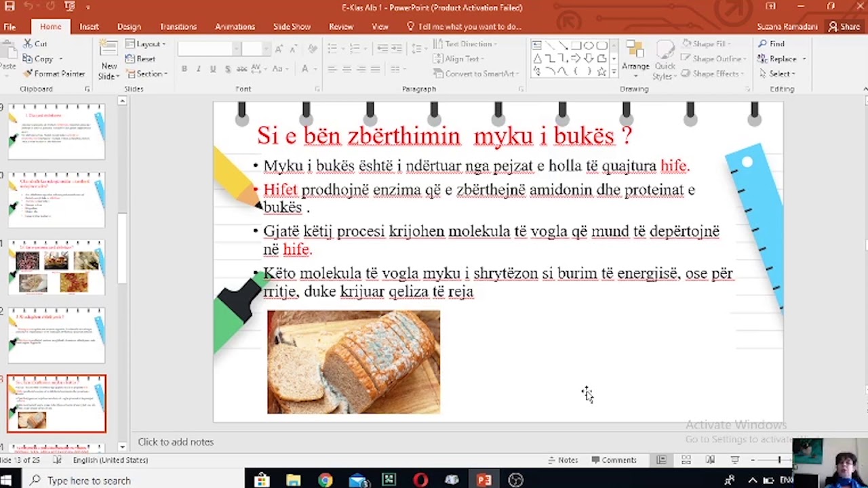Image resolution: width=868 pixels, height=488 pixels.
Task: Toggle Justify paragraph alignment
Action: pyautogui.click(x=376, y=69)
